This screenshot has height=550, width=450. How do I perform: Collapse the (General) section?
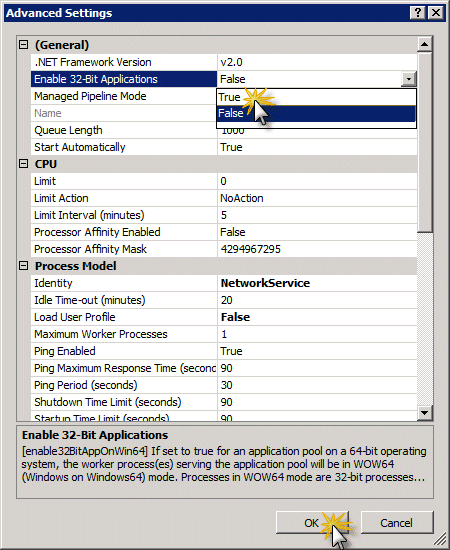pyautogui.click(x=23, y=45)
